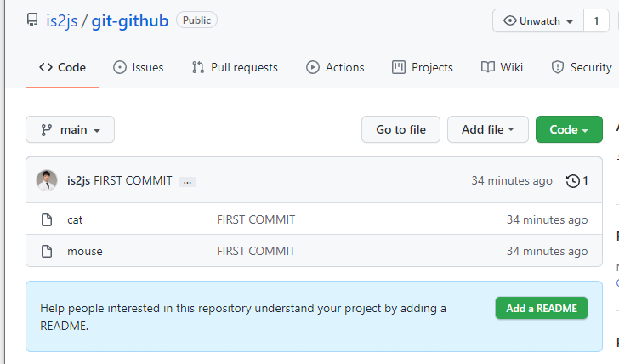Screen dimensions: 619x364
Task: Open FIRST COMMIT message in cat row
Action: coord(256,219)
